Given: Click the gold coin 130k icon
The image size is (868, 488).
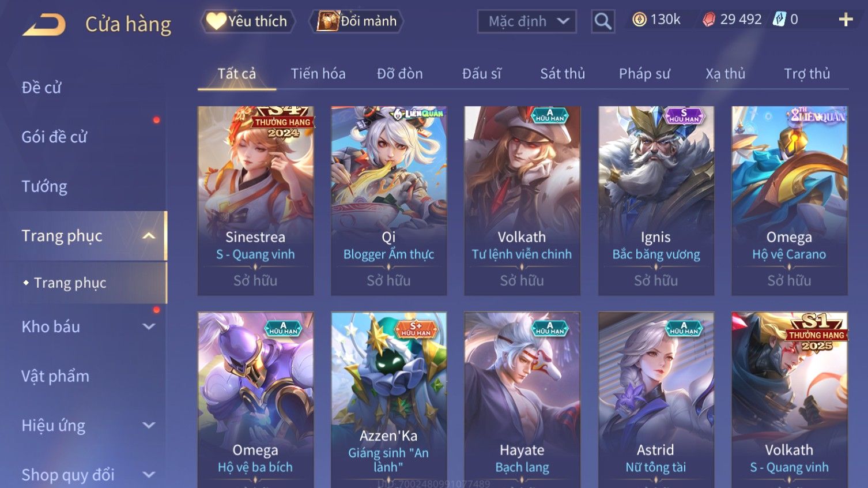Looking at the screenshot, I should 639,20.
